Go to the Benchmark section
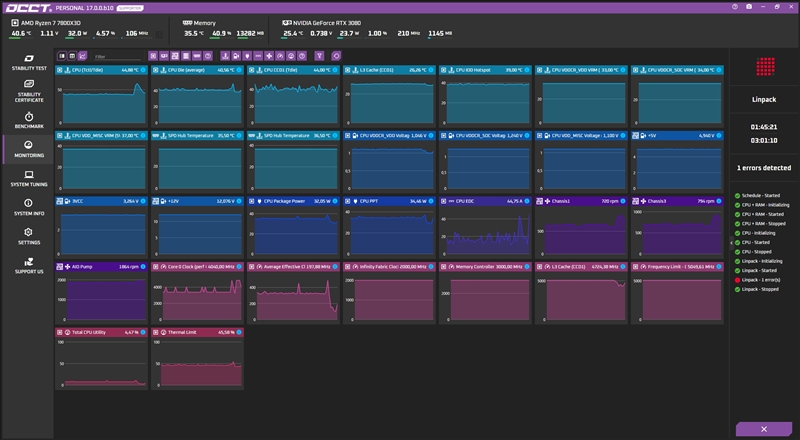 tap(29, 120)
